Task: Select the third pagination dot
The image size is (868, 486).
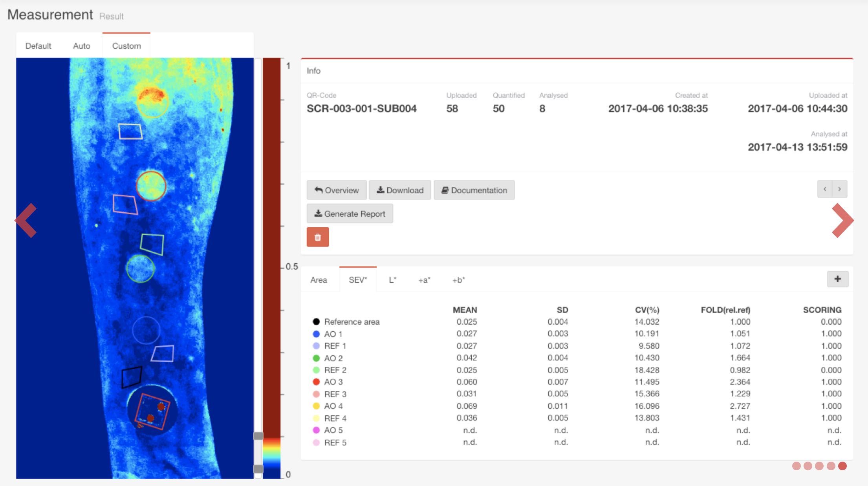Action: (x=819, y=466)
